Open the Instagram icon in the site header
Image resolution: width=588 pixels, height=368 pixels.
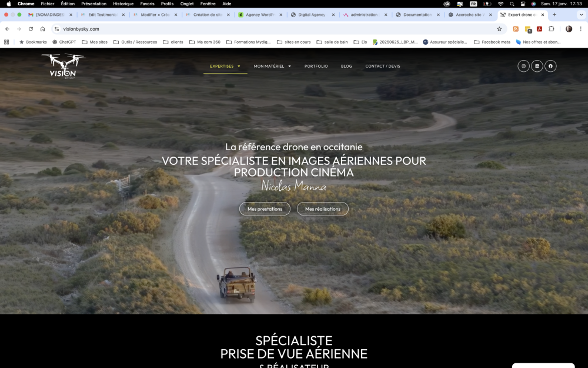523,66
